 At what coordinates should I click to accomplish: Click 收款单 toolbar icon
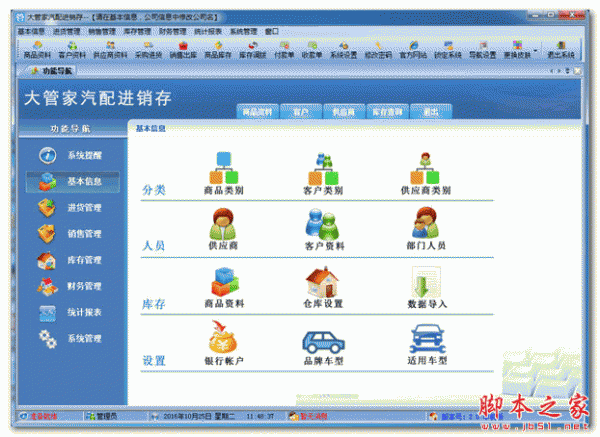(x=312, y=51)
